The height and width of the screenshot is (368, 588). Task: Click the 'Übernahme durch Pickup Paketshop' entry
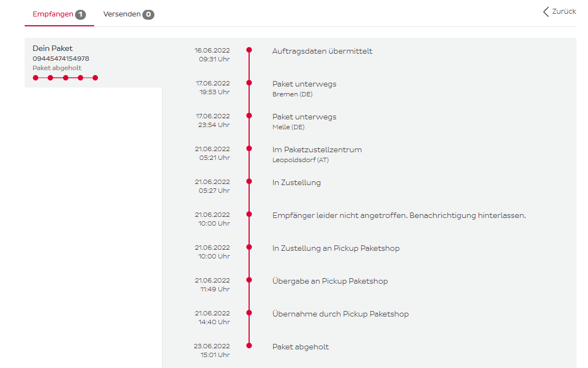pyautogui.click(x=340, y=314)
